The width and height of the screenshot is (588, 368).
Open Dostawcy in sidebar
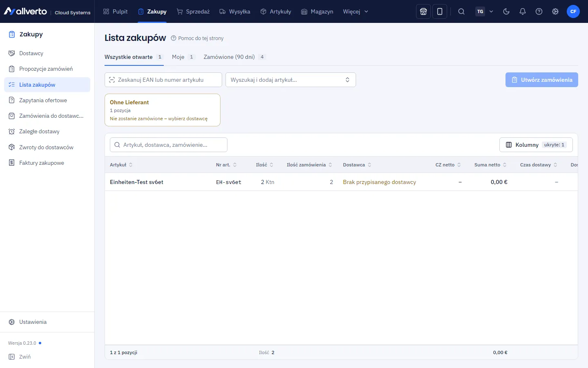coord(47,53)
